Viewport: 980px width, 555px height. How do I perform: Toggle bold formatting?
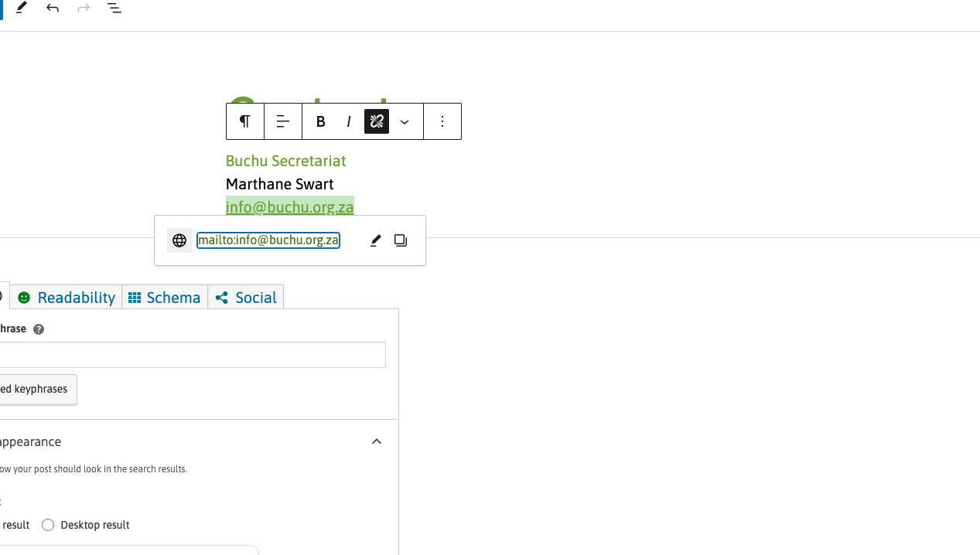(x=321, y=121)
